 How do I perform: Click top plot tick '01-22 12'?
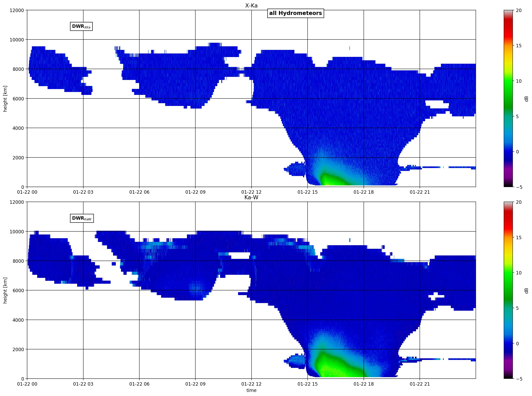(x=251, y=192)
